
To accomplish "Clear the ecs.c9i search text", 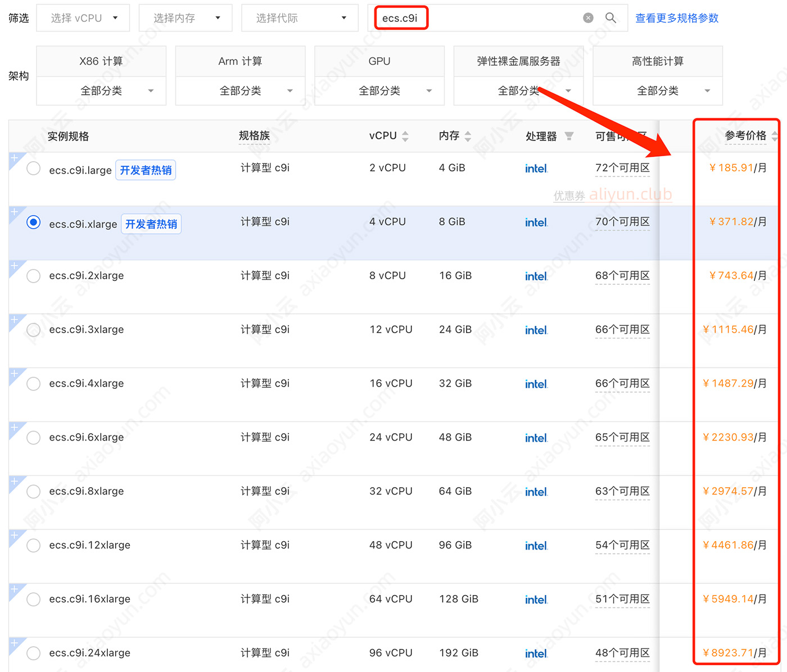I will coord(588,18).
